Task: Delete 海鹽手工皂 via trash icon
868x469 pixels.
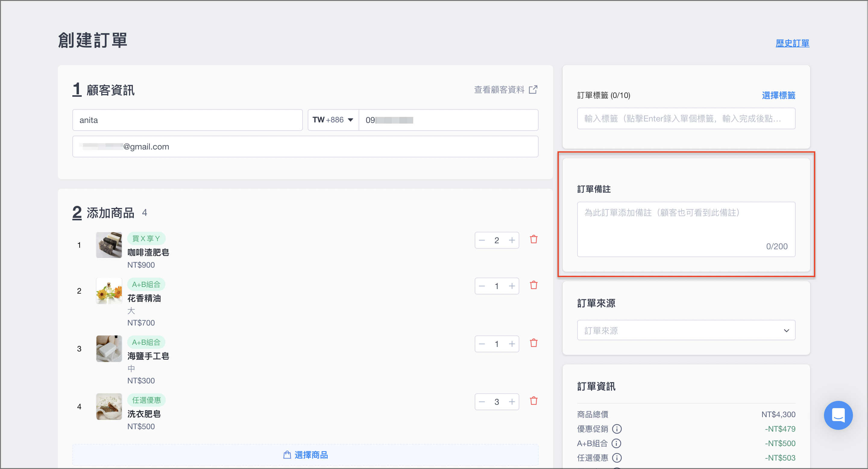Action: [533, 343]
